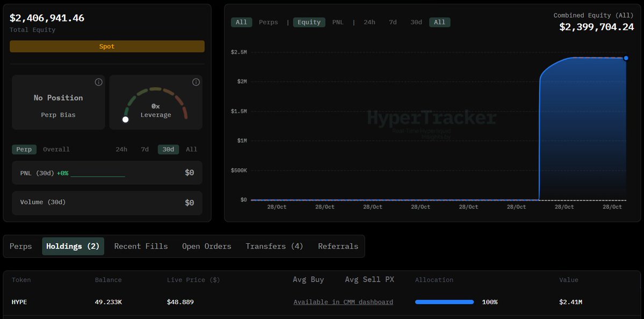
Task: Click the Avg Sell PX column header
Action: (370, 280)
